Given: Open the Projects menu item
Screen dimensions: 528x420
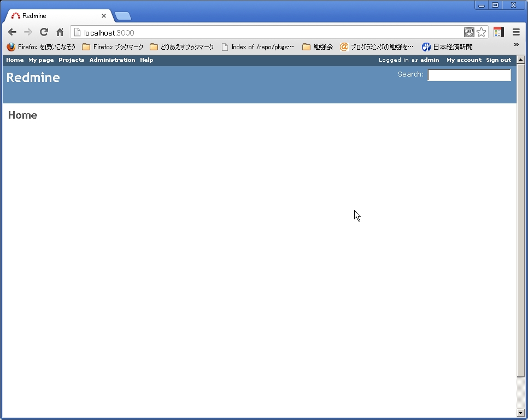Looking at the screenshot, I should (72, 60).
